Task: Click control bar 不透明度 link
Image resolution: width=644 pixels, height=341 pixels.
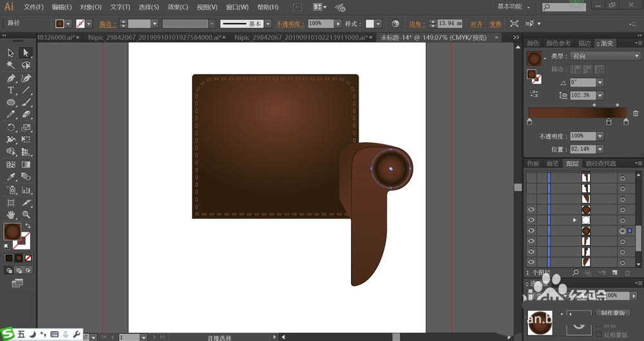Action: [x=290, y=24]
